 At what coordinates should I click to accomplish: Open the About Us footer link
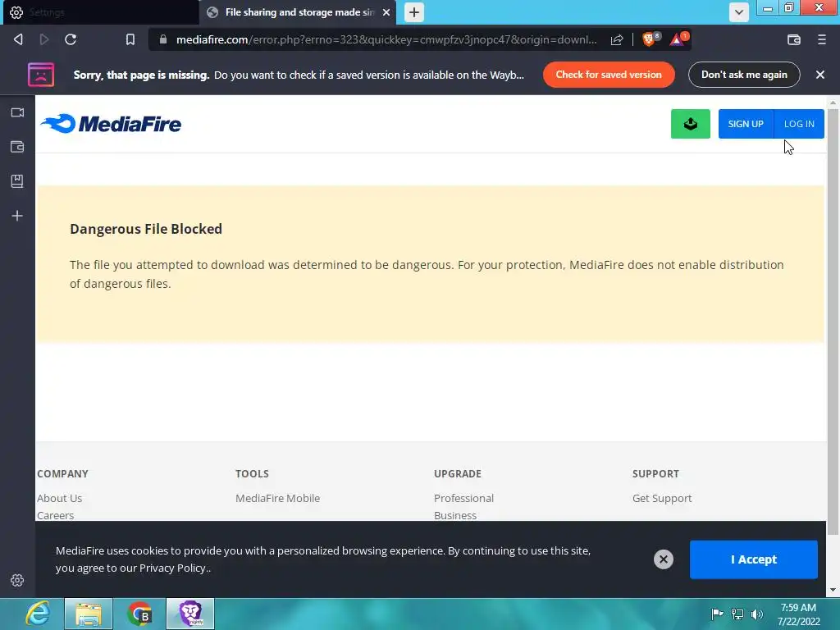coord(59,498)
